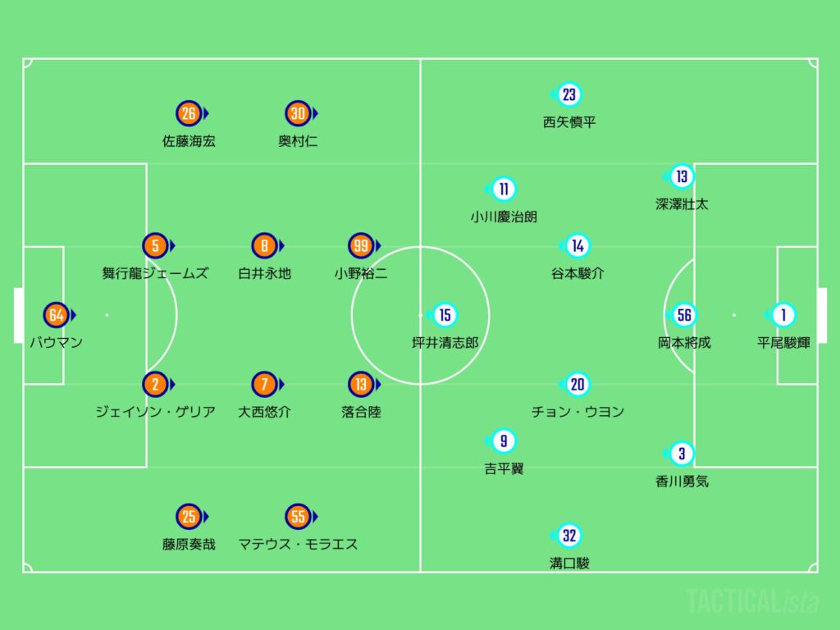Select the 香川勇気 name label
The image size is (840, 630).
pyautogui.click(x=682, y=482)
